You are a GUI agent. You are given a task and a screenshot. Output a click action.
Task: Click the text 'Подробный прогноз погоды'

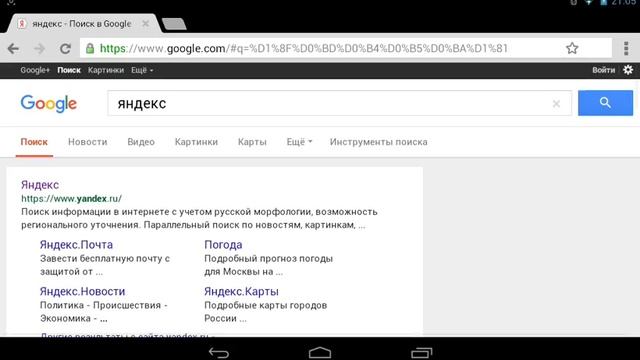coord(269,259)
